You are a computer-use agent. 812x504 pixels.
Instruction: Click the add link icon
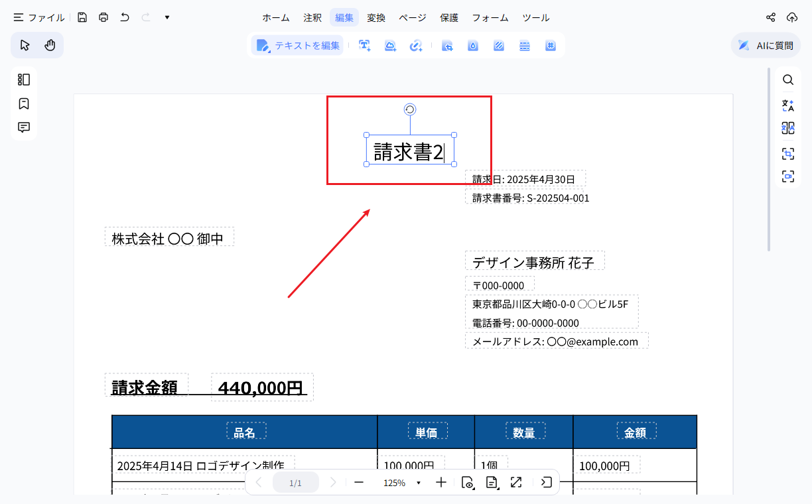click(416, 46)
